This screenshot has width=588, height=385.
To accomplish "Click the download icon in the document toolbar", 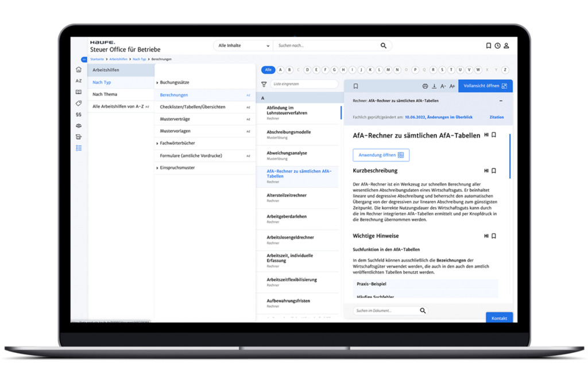I will (435, 86).
